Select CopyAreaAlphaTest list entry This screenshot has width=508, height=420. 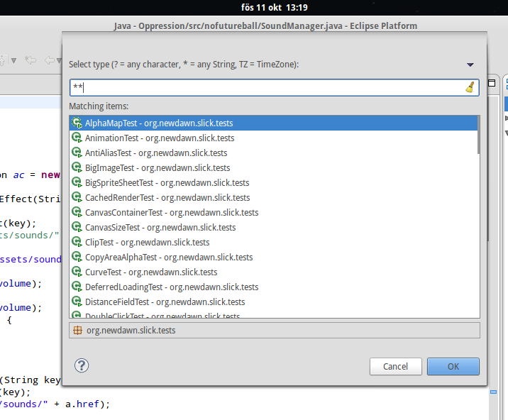tap(274, 258)
